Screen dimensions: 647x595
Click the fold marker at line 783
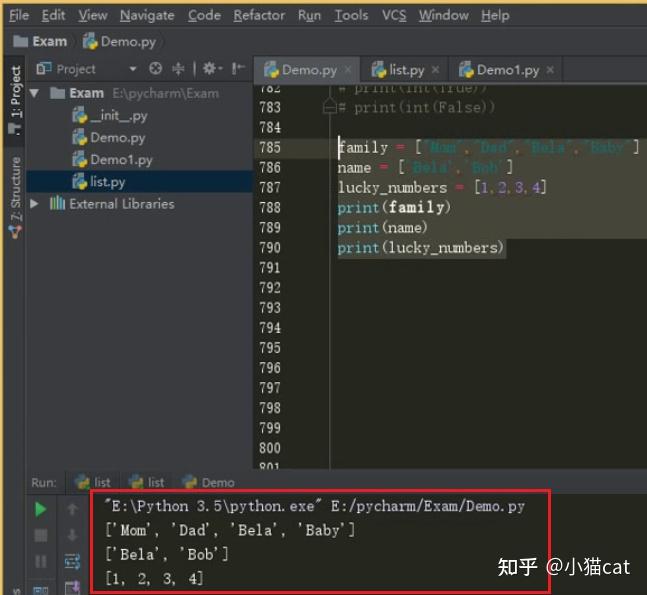pyautogui.click(x=330, y=107)
